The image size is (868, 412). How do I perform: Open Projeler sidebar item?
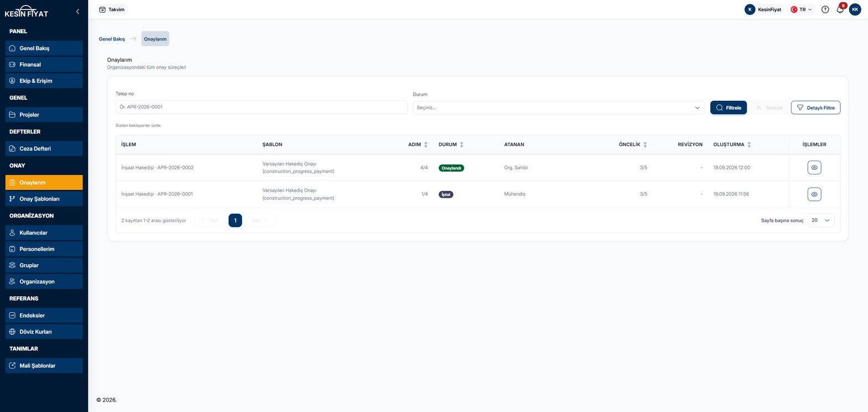[44, 115]
